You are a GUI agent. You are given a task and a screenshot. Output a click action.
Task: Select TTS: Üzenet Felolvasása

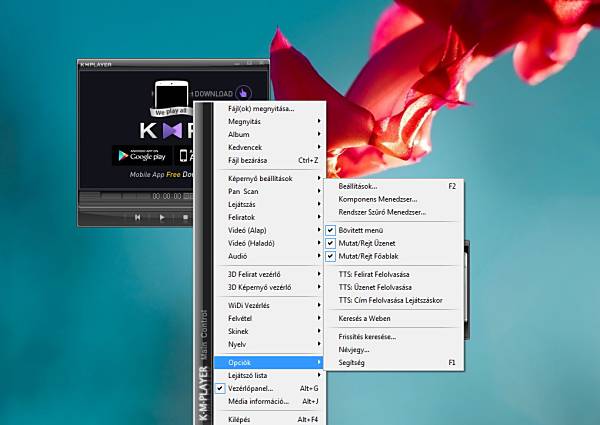[393, 287]
